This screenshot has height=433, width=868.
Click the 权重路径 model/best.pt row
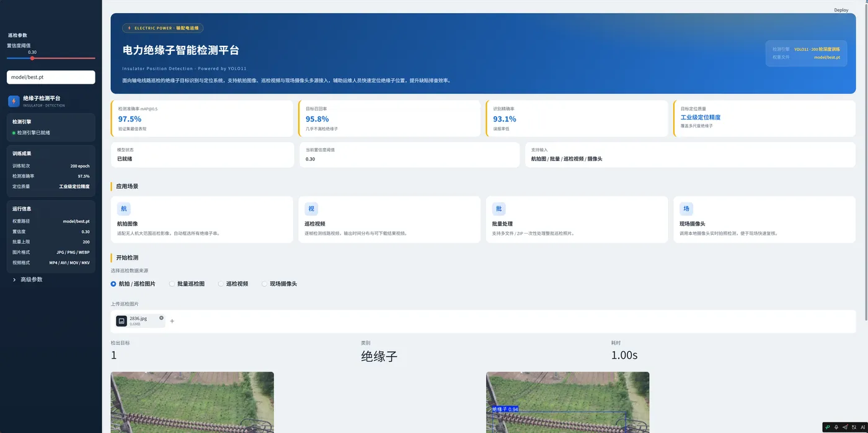tap(51, 221)
